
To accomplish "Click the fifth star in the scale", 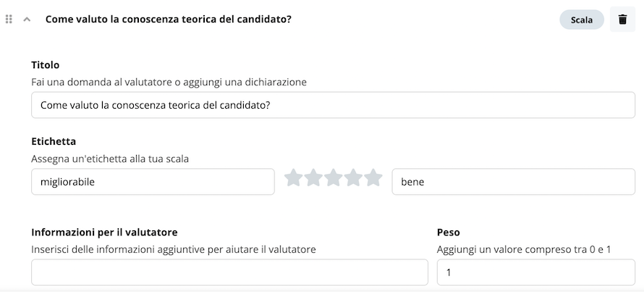I will 373,178.
